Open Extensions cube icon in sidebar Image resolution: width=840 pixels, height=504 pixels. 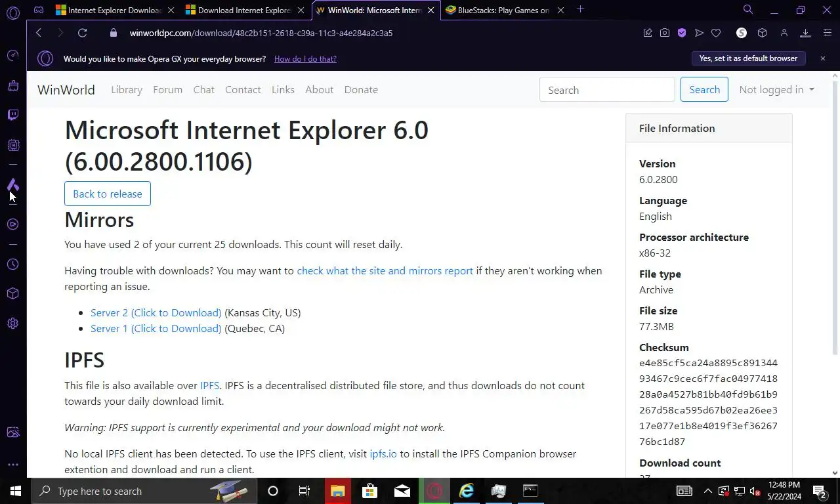tap(12, 293)
